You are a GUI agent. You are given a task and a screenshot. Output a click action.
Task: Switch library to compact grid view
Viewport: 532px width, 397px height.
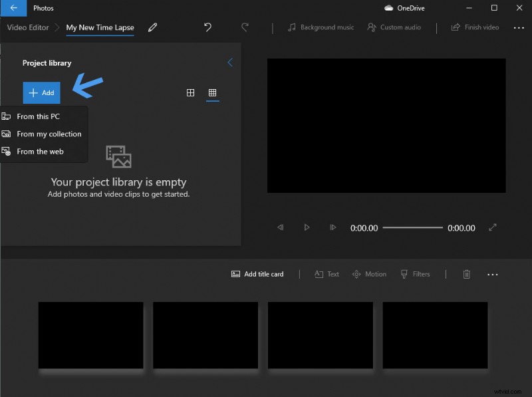pyautogui.click(x=212, y=93)
